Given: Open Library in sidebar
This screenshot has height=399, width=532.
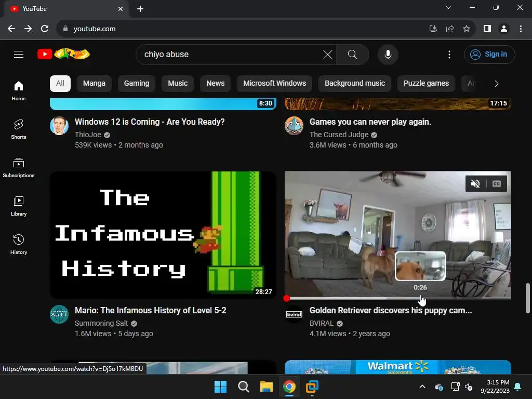Looking at the screenshot, I should (19, 206).
